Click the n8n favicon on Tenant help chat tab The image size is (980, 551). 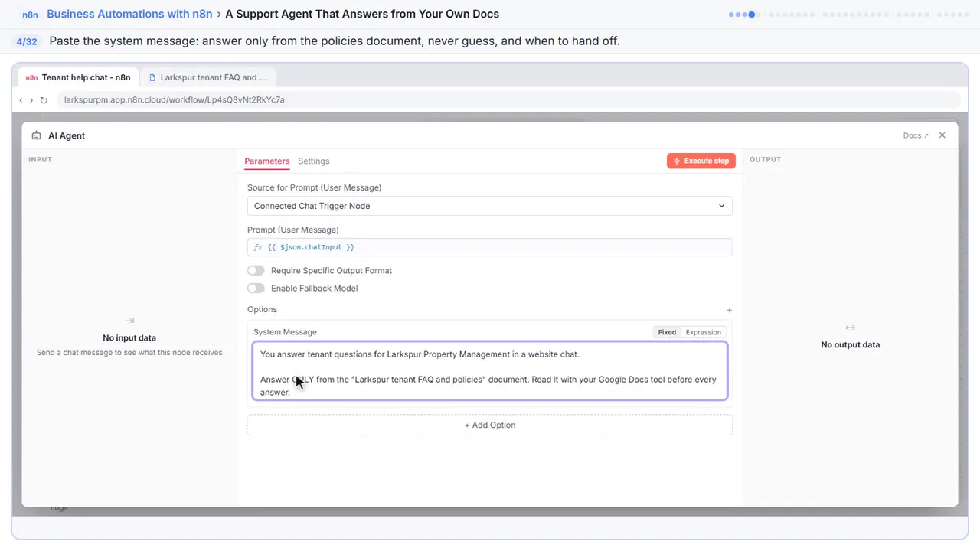click(x=31, y=77)
